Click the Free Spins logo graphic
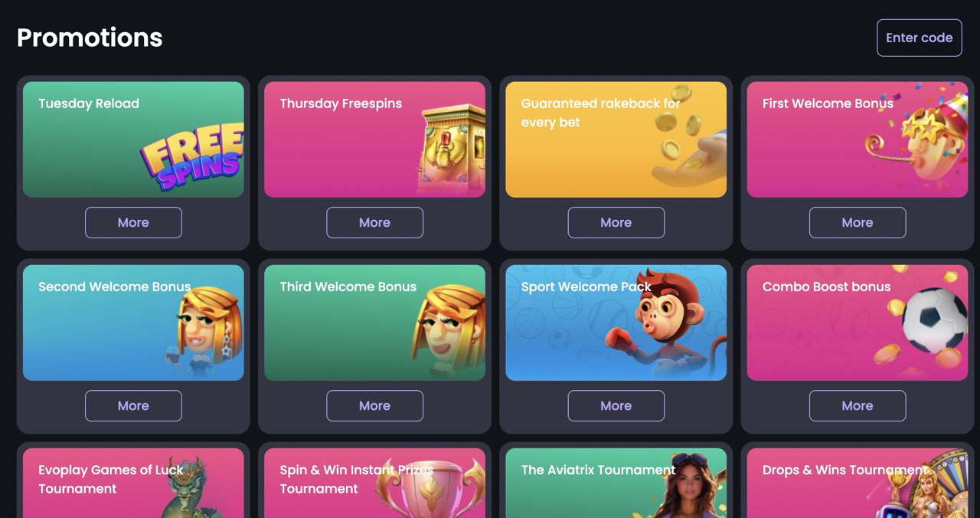This screenshot has width=980, height=518. pyautogui.click(x=192, y=157)
